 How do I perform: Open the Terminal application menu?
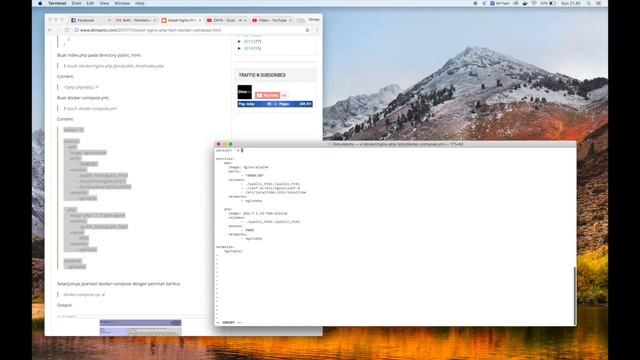pyautogui.click(x=57, y=3)
